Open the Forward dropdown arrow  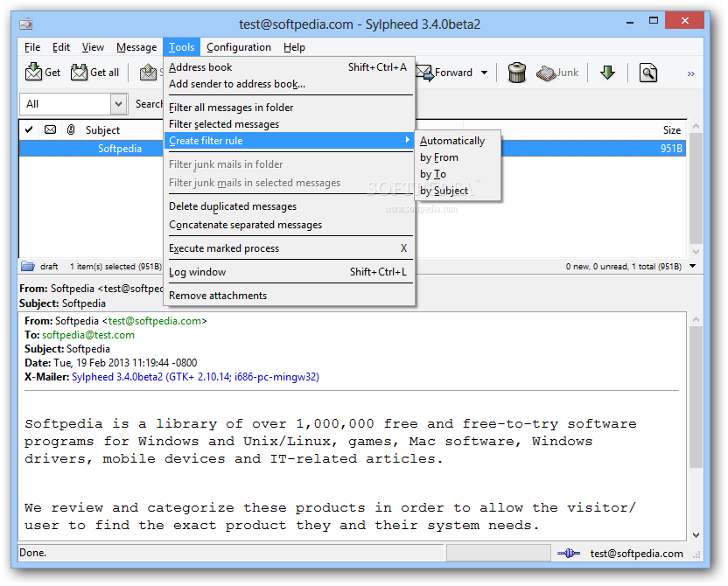[x=484, y=73]
